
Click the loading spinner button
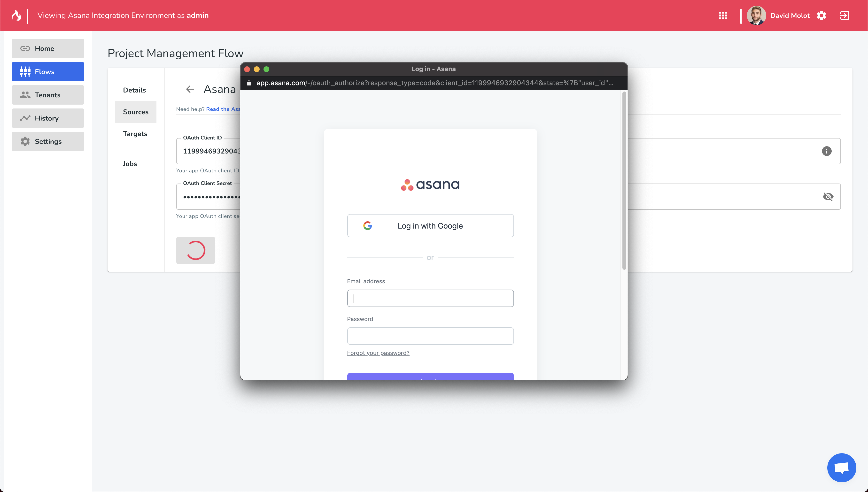click(195, 250)
